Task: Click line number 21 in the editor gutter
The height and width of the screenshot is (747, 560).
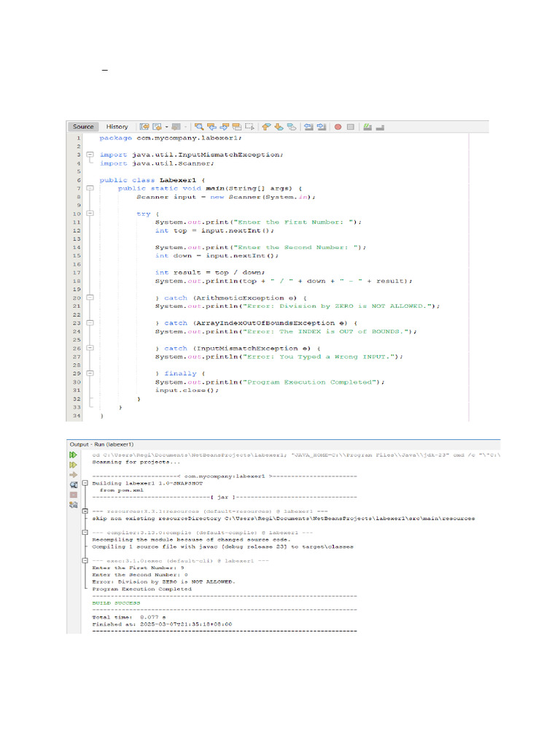Action: pyautogui.click(x=75, y=306)
